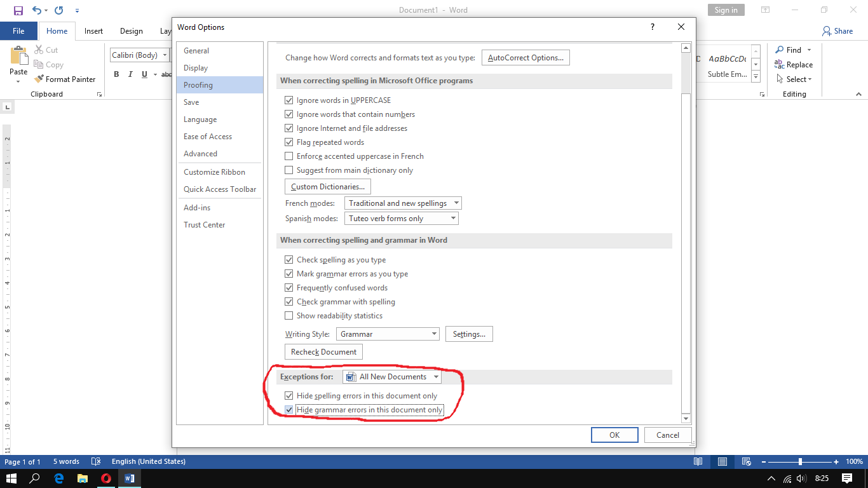Viewport: 868px width, 488px height.
Task: Open File Explorer from the taskbar
Action: [82, 478]
